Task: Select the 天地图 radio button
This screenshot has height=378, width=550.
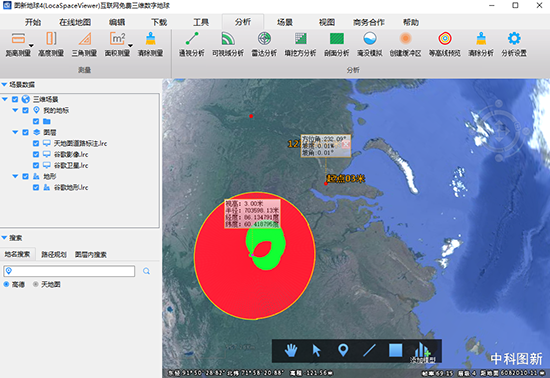Action: click(35, 284)
